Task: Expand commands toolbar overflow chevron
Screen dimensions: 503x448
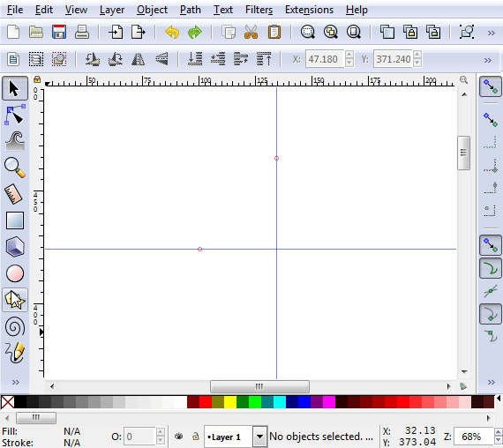Action: (492, 33)
